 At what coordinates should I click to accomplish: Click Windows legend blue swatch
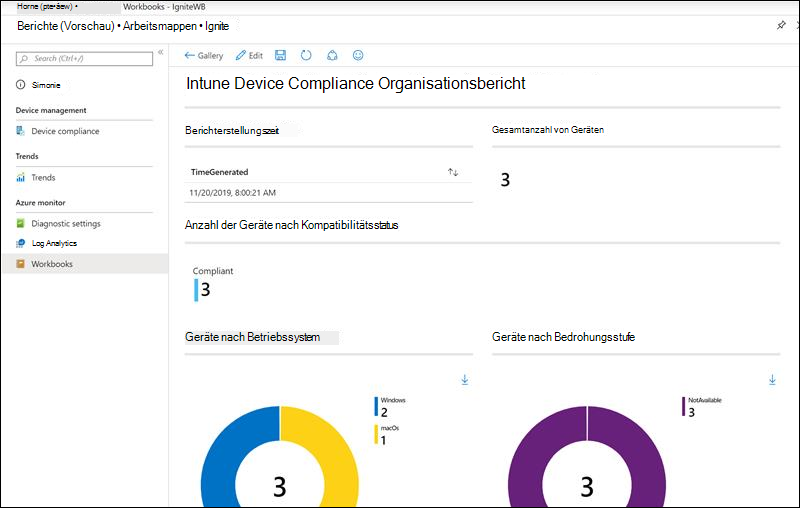point(376,407)
